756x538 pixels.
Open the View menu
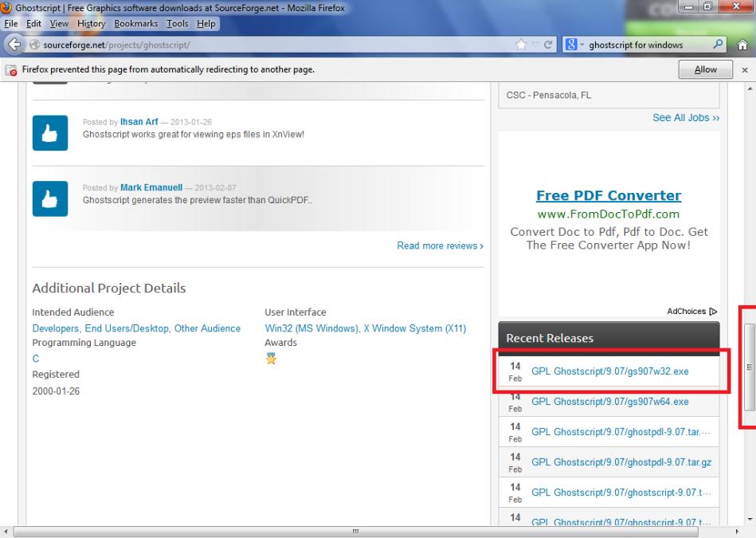[x=59, y=24]
